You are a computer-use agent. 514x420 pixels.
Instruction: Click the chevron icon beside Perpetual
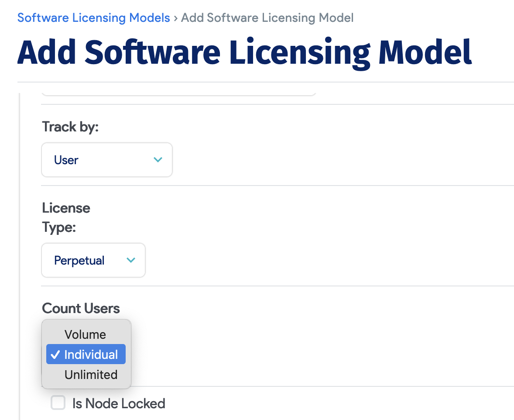(x=130, y=260)
